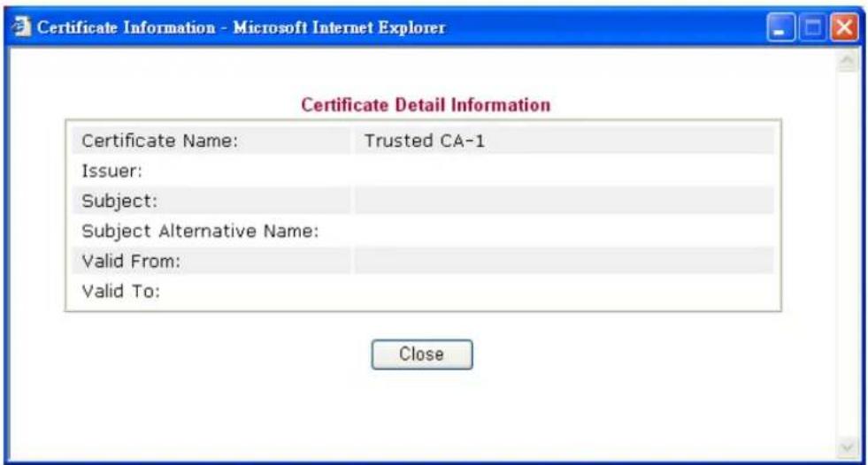
Task: Click the Internet Explorer page icon in title bar
Action: [x=21, y=27]
